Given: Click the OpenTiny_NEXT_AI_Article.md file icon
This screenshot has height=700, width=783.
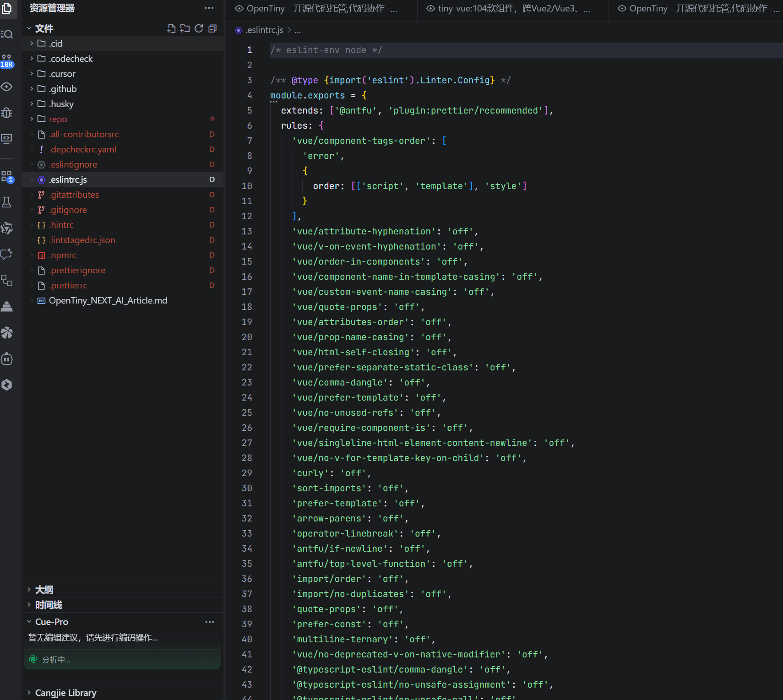Looking at the screenshot, I should pyautogui.click(x=41, y=301).
